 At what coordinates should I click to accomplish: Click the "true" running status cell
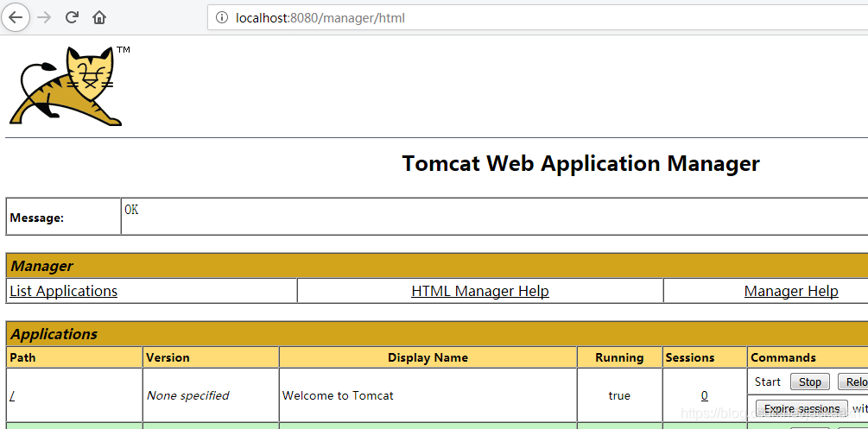click(619, 395)
